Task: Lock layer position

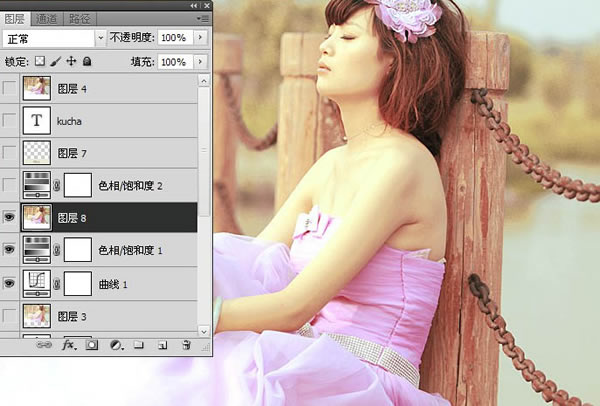Action: click(x=71, y=61)
